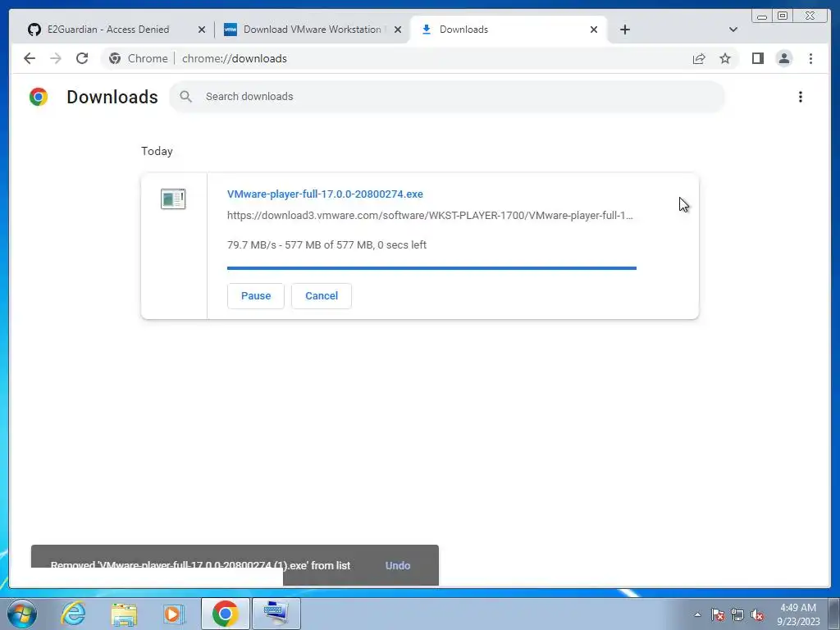Click the keyboard app taskbar button
This screenshot has height=630, width=840.
[276, 614]
